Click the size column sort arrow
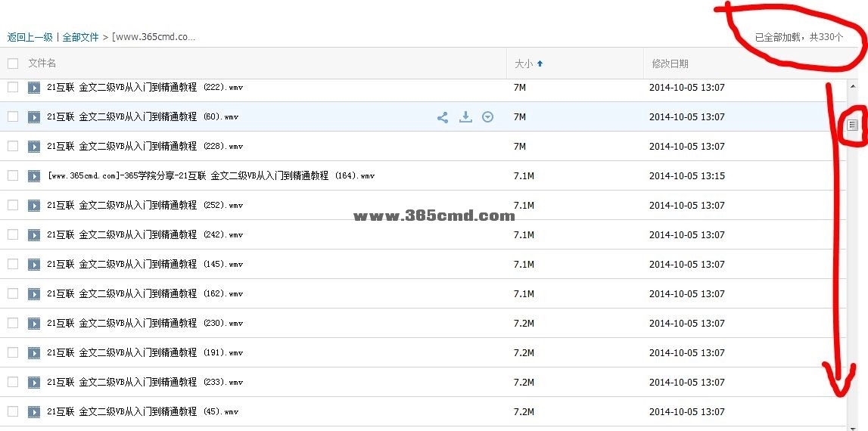The height and width of the screenshot is (431, 868). tap(540, 64)
